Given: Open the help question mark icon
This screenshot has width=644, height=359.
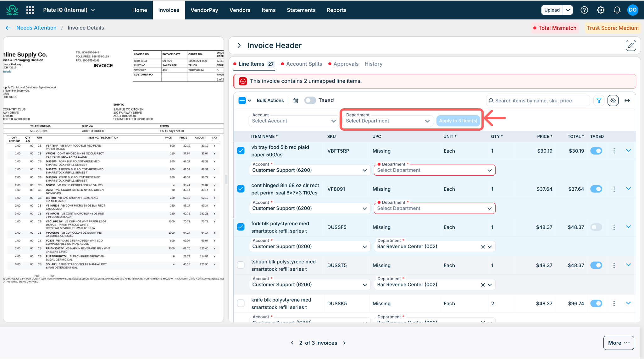Looking at the screenshot, I should [584, 10].
